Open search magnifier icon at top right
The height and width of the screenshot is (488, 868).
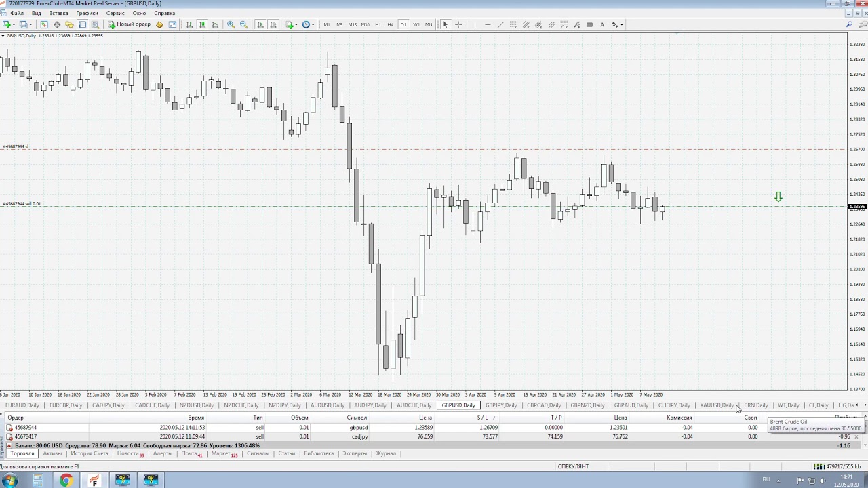849,24
